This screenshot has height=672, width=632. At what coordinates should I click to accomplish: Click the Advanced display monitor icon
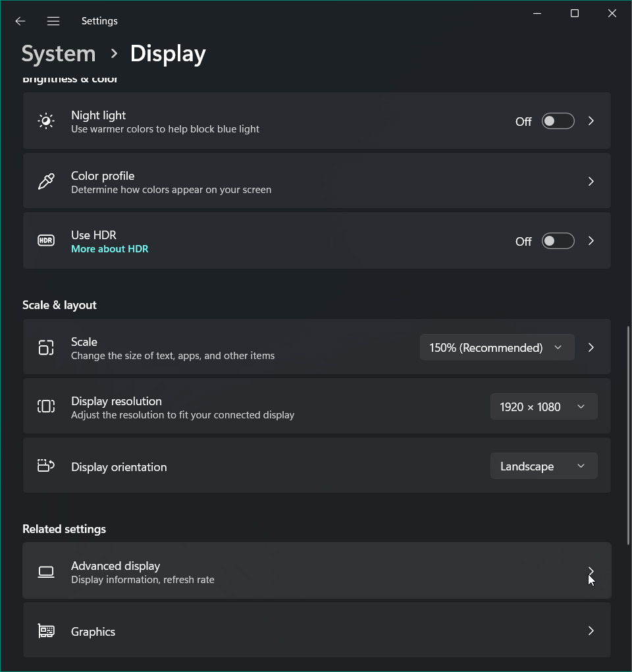(45, 571)
